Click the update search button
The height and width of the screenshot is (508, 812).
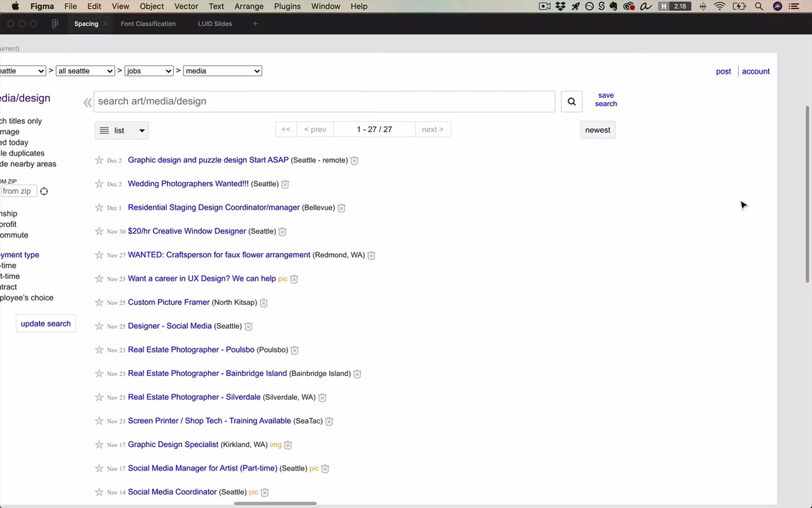[46, 324]
